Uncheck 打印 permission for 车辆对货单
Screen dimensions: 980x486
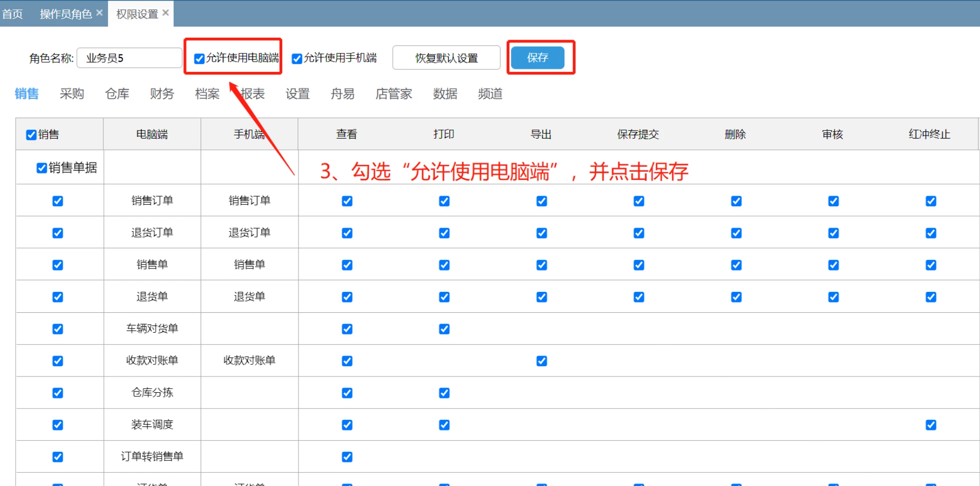(x=444, y=329)
